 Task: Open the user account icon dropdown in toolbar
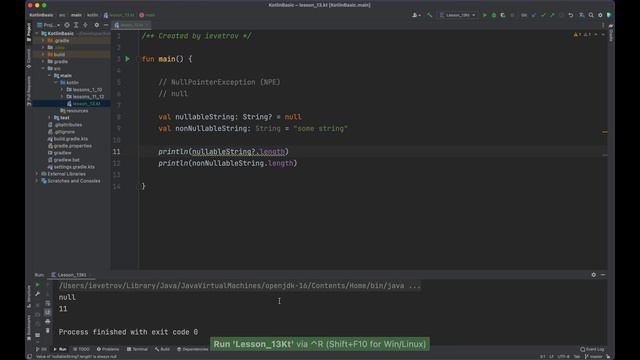(x=416, y=15)
